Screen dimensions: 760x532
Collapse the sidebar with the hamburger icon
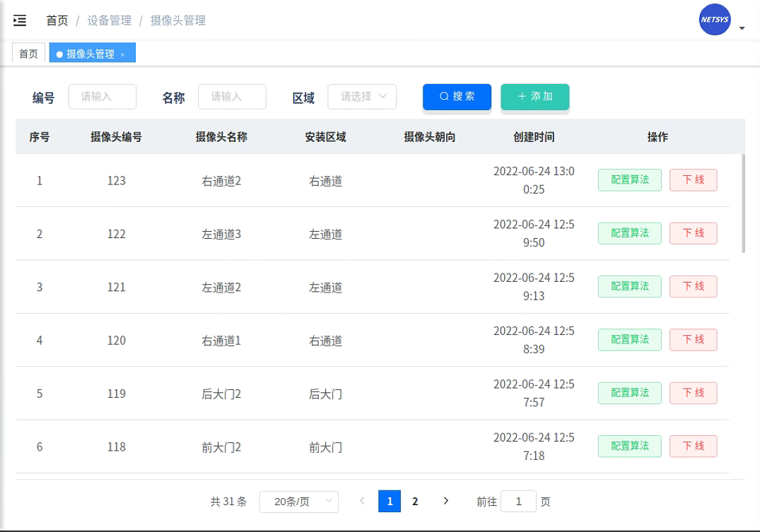coord(20,20)
